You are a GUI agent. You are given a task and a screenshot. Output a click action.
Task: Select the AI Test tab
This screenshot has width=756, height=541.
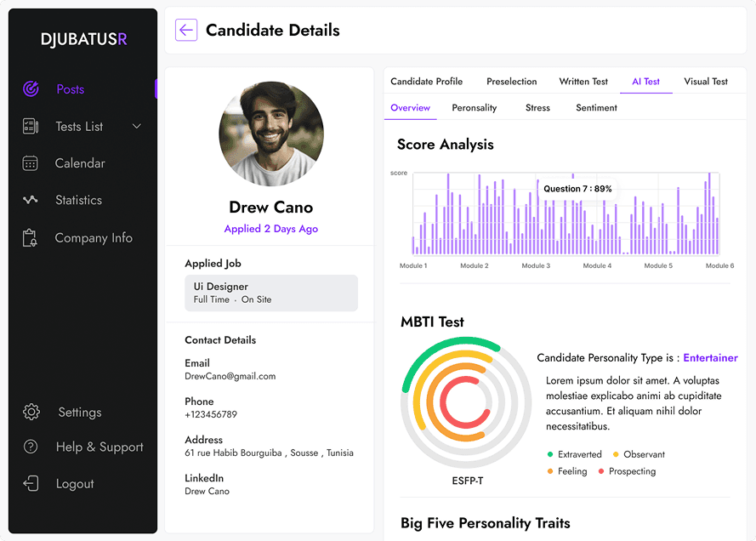click(x=645, y=82)
